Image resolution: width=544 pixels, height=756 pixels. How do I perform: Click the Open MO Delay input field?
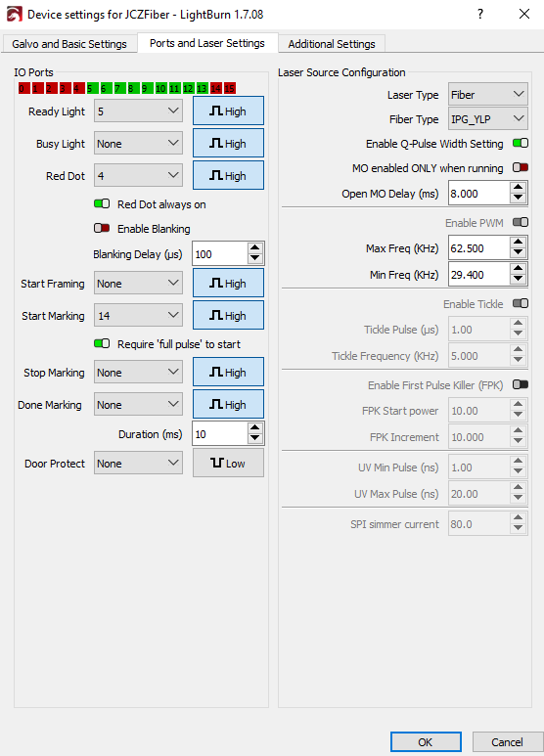pos(478,193)
